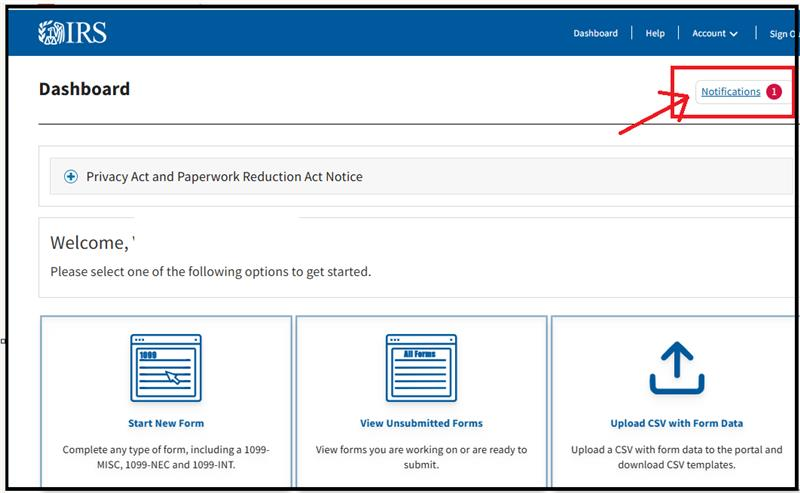Click the Sign Out link
The width and height of the screenshot is (800, 493).
click(783, 34)
